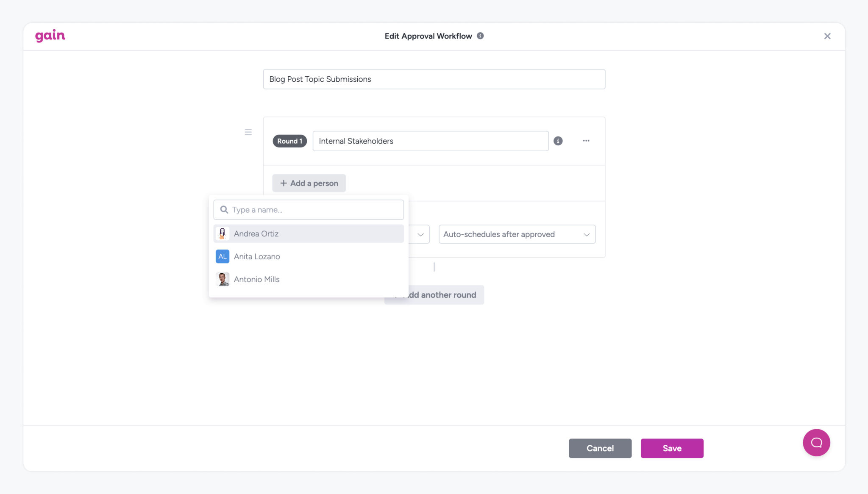Screen dimensions: 868x494
Task: Click the AL avatar for Anita Lozano
Action: (222, 256)
